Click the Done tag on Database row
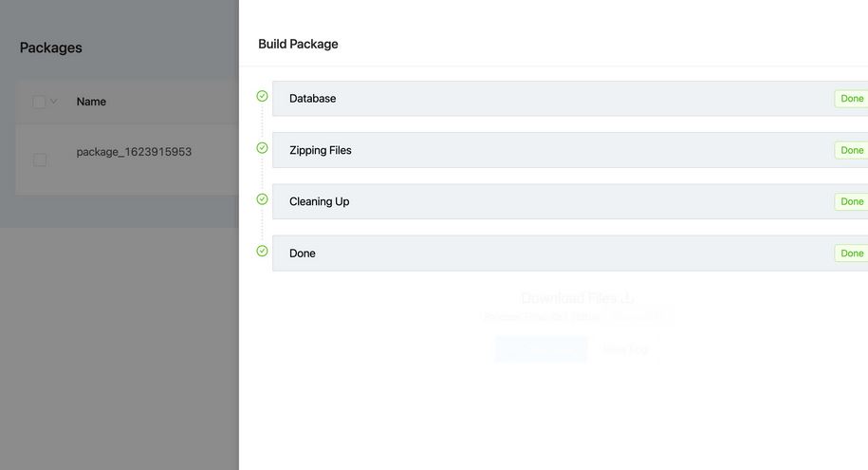This screenshot has width=868, height=470. [x=851, y=99]
